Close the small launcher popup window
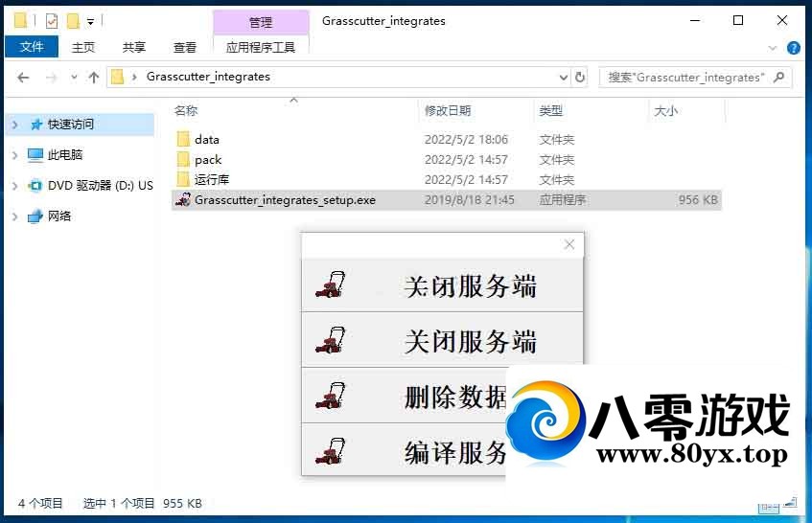The width and height of the screenshot is (812, 523). click(569, 245)
